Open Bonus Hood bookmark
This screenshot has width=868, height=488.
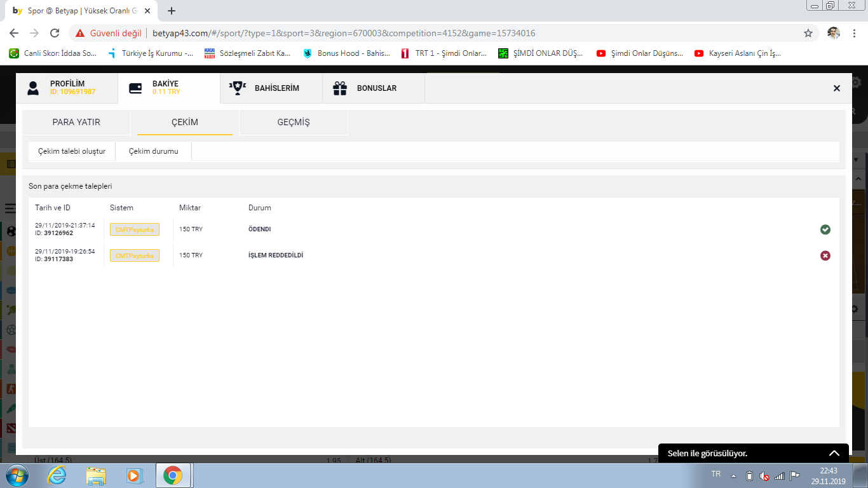(x=346, y=53)
